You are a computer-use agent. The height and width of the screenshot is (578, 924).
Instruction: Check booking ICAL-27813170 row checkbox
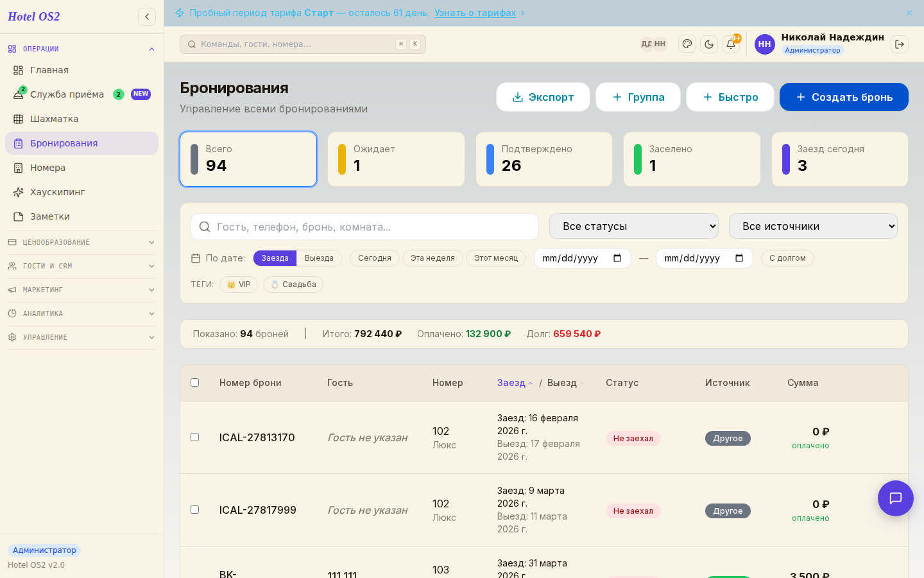coord(195,437)
